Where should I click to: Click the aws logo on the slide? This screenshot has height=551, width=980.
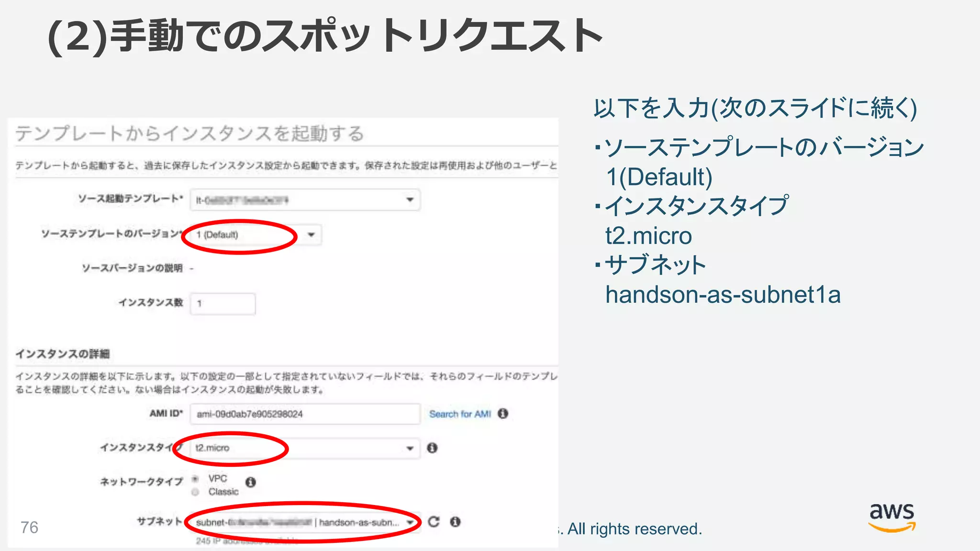pyautogui.click(x=892, y=518)
